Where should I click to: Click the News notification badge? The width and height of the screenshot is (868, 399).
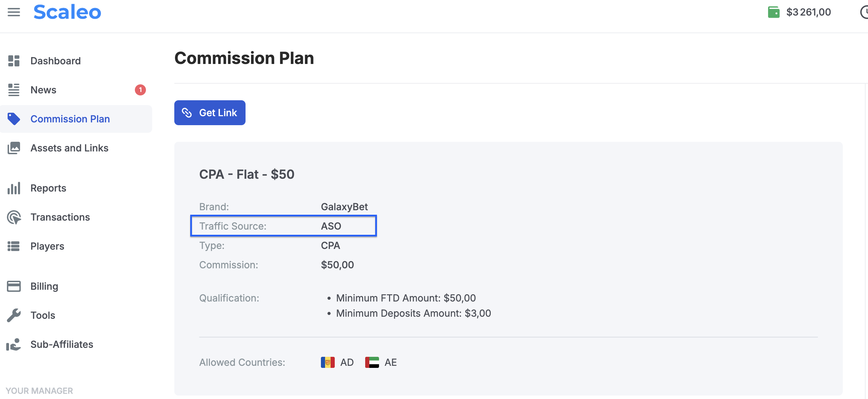pos(140,90)
